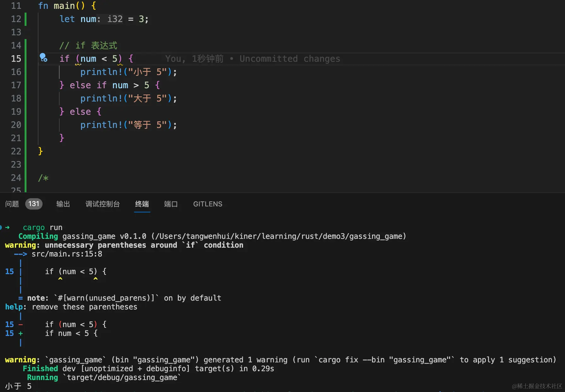565x392 pixels.
Task: Click the suggested 'if num < 5 {' fix line
Action: tap(71, 333)
